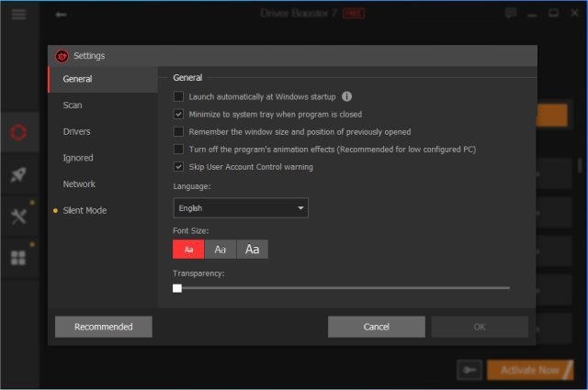The height and width of the screenshot is (390, 588).
Task: Click the Activate Now button
Action: coord(530,370)
